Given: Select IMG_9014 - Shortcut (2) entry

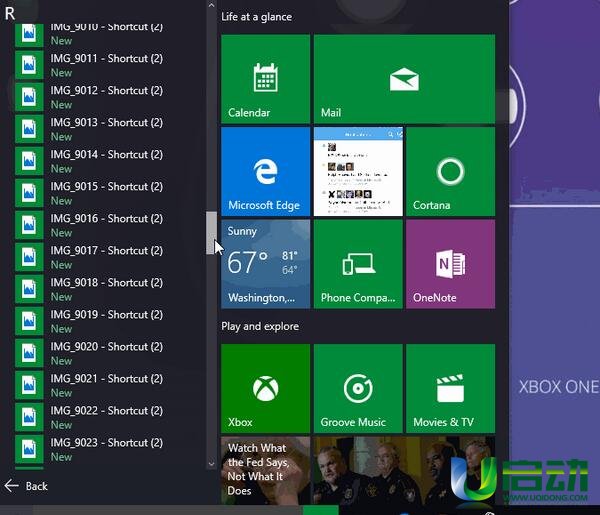Looking at the screenshot, I should (x=109, y=161).
